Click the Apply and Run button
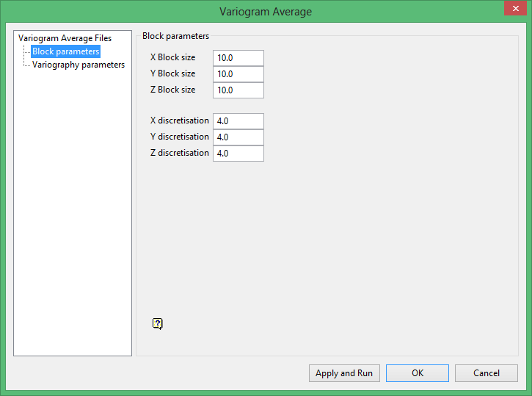This screenshot has width=532, height=396. (x=344, y=373)
